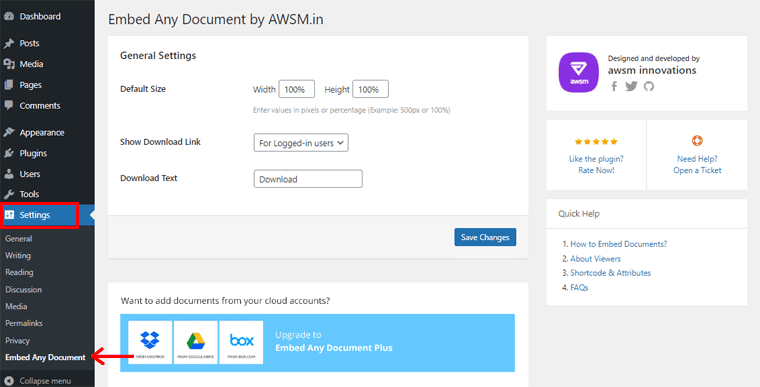Select Embed Any Document submenu item
The image size is (760, 387).
tap(45, 357)
